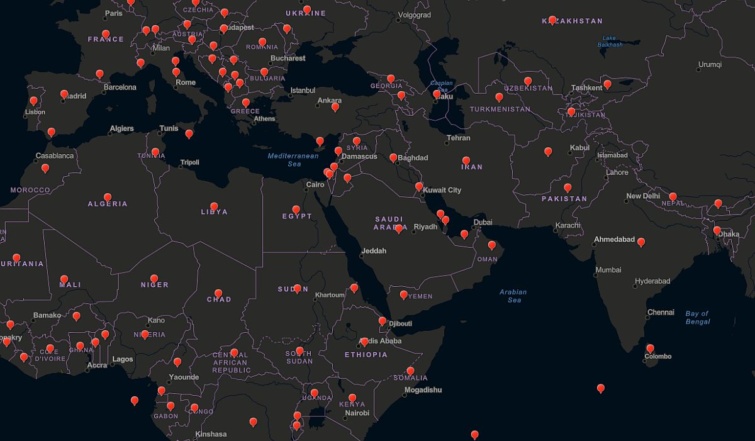The image size is (755, 441).
Task: Select the marker in Pakistan
Action: click(568, 187)
